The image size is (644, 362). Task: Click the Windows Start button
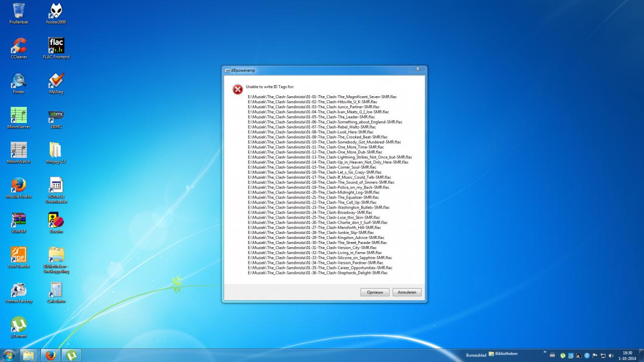pos(9,355)
